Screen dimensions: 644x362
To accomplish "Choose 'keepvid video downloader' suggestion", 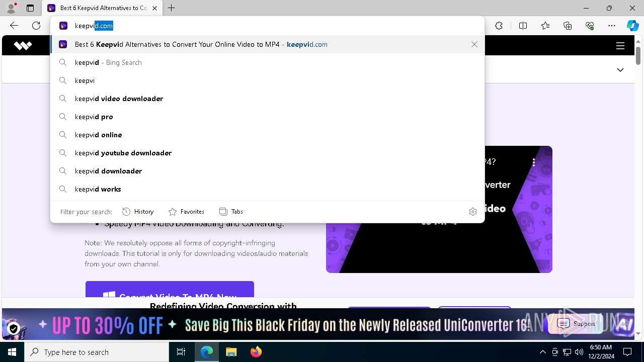I will [267, 99].
